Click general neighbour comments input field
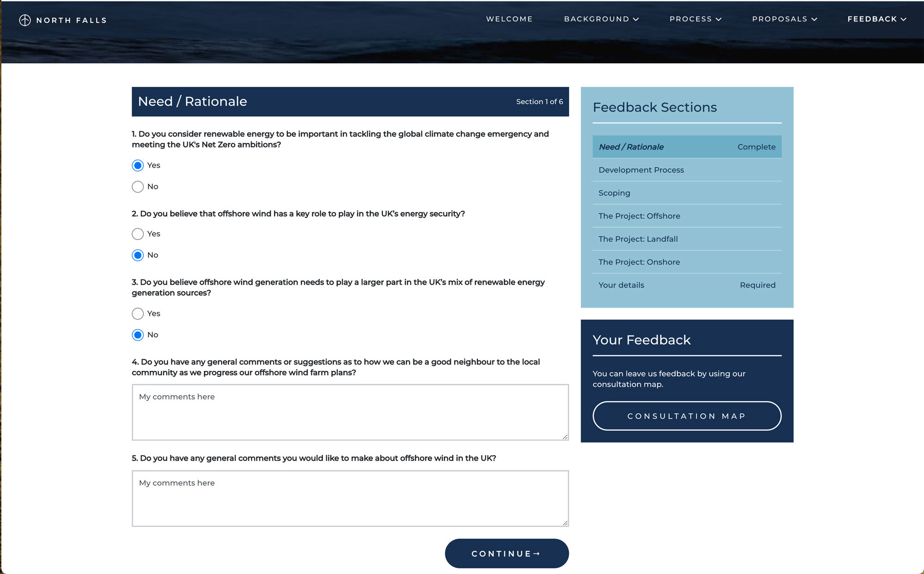The width and height of the screenshot is (924, 574). (x=350, y=411)
